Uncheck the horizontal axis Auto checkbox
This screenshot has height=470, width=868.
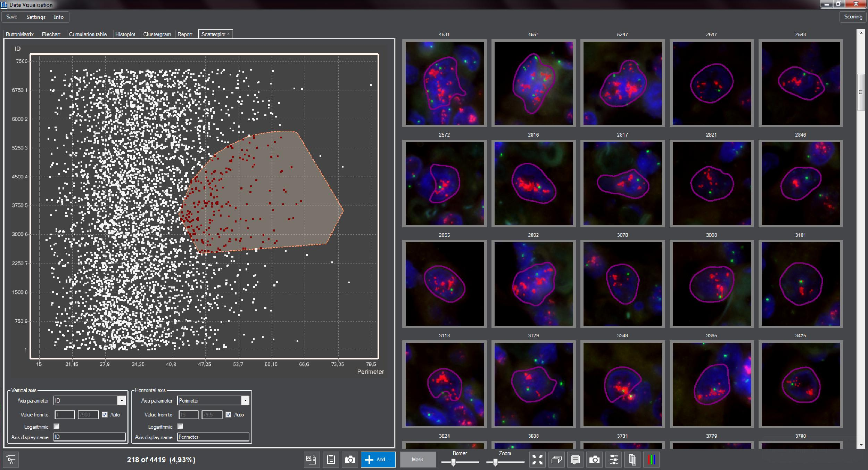click(228, 414)
